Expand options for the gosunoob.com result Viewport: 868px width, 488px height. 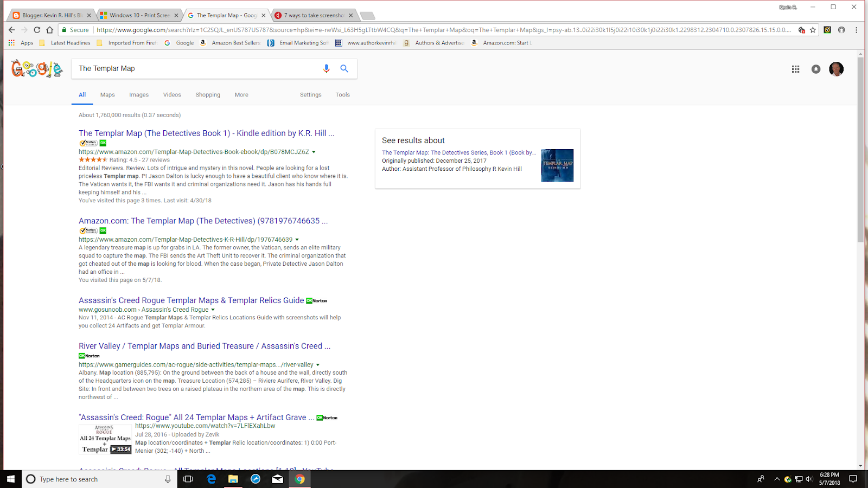[213, 310]
